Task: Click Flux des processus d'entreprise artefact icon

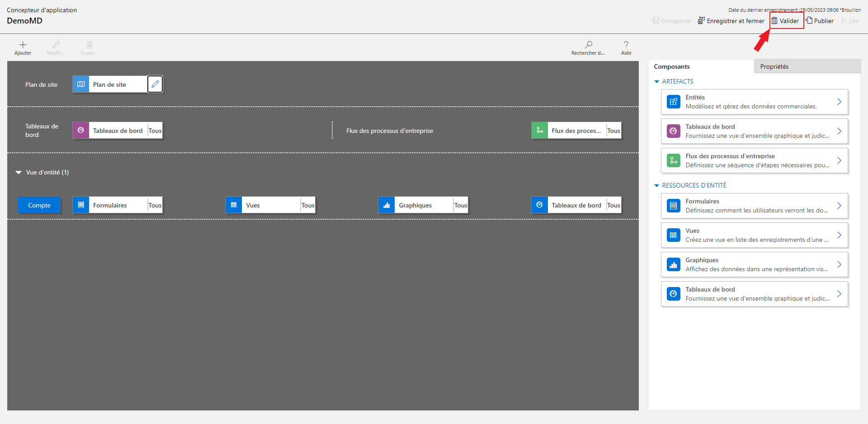Action: pos(674,160)
